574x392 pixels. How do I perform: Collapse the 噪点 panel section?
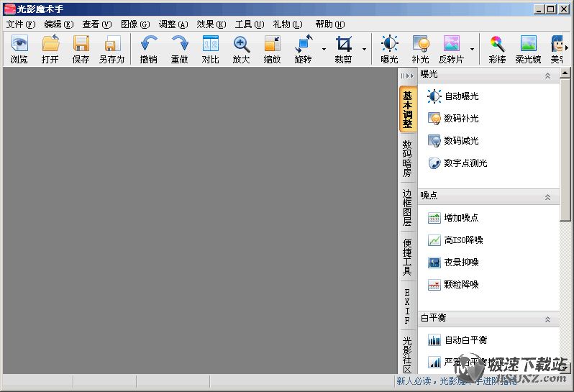[x=548, y=196]
